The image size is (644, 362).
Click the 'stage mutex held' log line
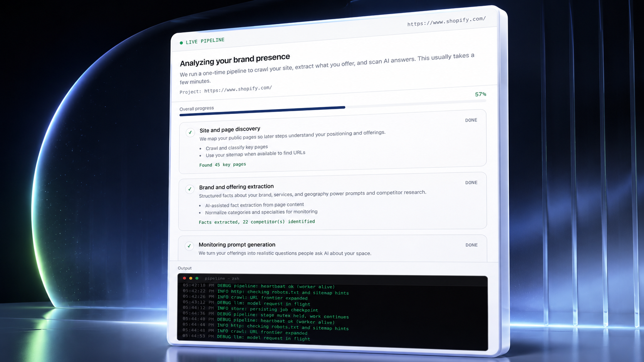click(x=265, y=315)
